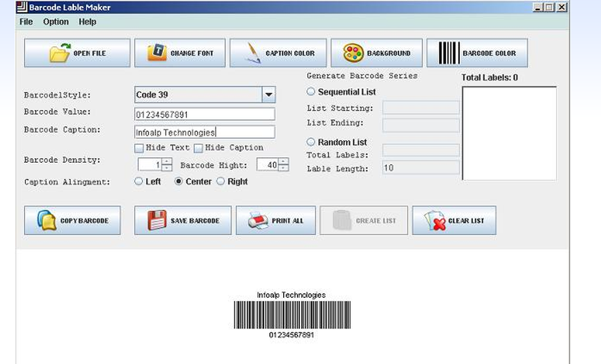
Task: Click the Barcode Color stripes icon
Action: (449, 53)
